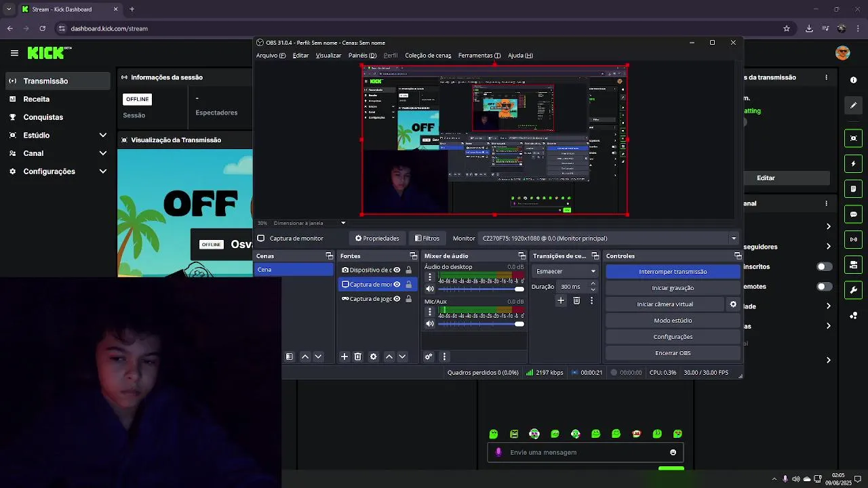The width and height of the screenshot is (868, 488).
Task: Open browser tab search dropdown
Action: (8, 9)
